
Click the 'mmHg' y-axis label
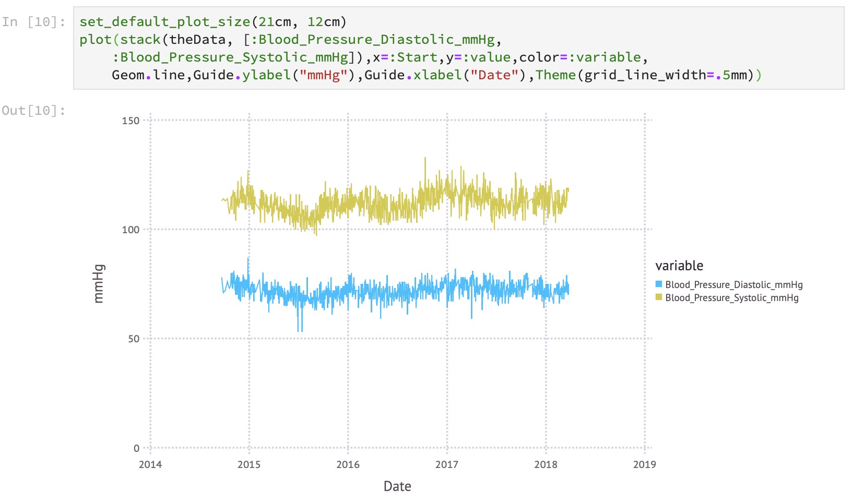[x=98, y=284]
